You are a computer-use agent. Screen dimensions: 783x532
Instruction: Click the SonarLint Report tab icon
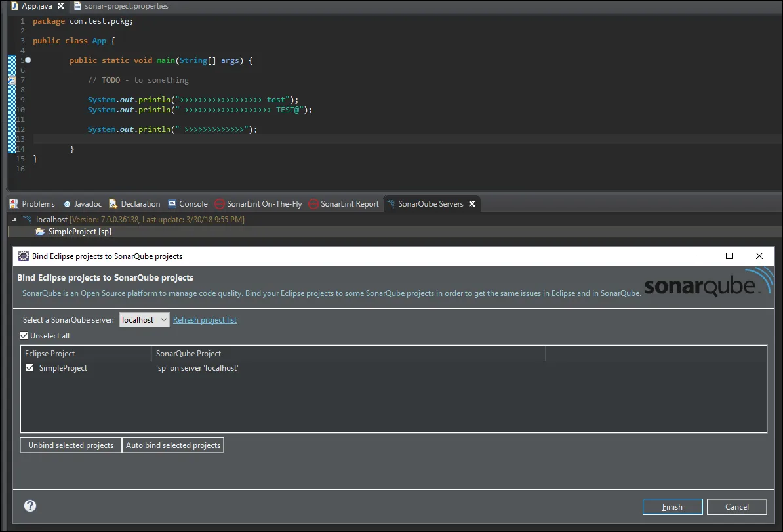tap(313, 204)
